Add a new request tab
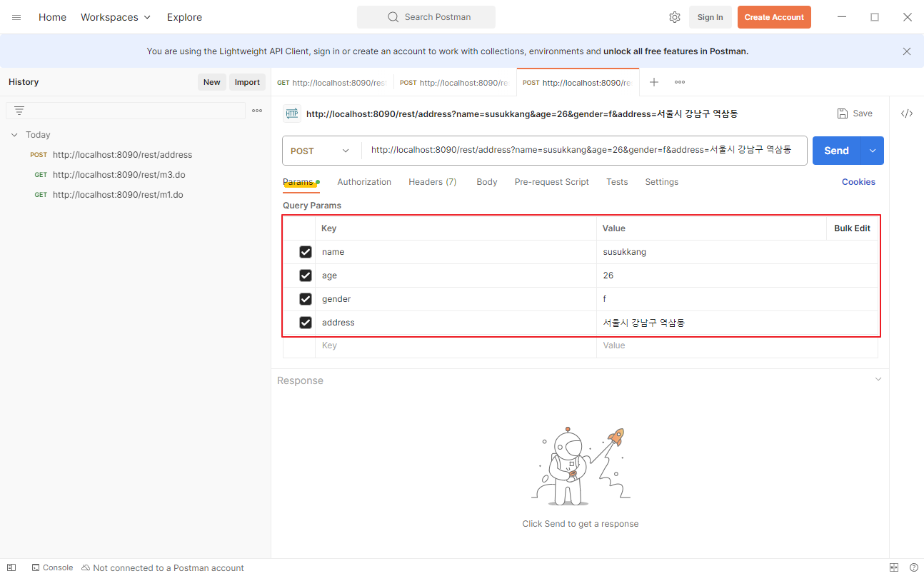Screen dimensions: 924x576 coord(654,82)
